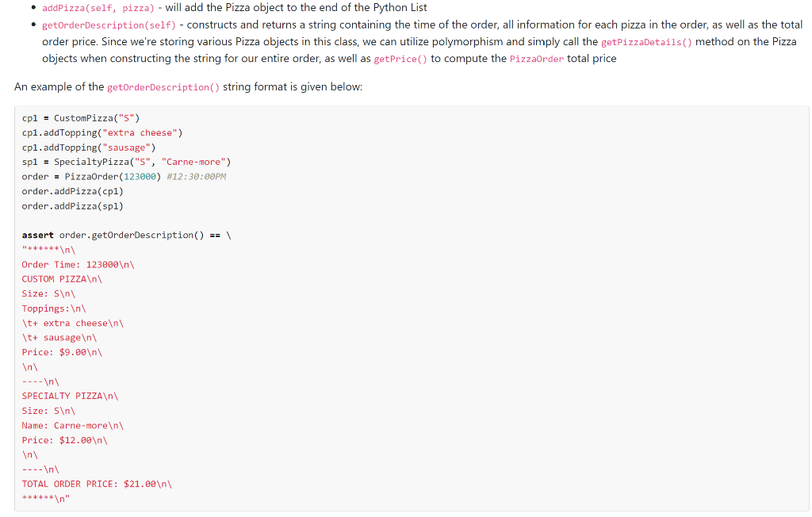The width and height of the screenshot is (812, 517).
Task: Click the getPizzaDetails() inline code
Action: [646, 42]
